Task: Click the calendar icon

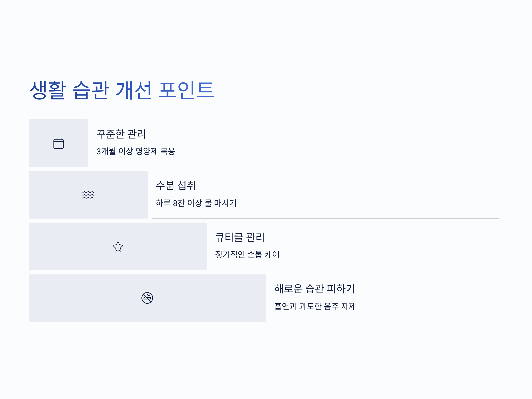Action: click(59, 143)
